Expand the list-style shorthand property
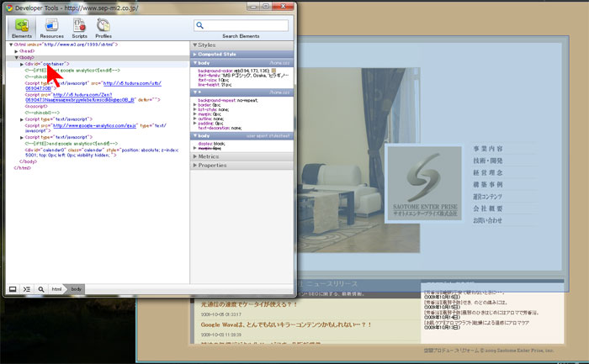589x364 pixels. coord(195,109)
